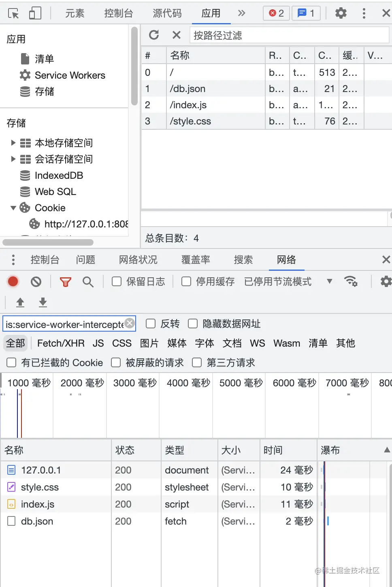Clear the network filter text
392x587 pixels.
[x=130, y=323]
